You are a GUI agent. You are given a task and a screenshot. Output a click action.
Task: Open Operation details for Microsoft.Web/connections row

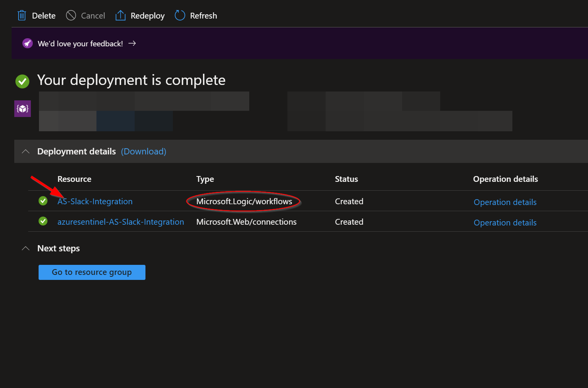tap(505, 223)
